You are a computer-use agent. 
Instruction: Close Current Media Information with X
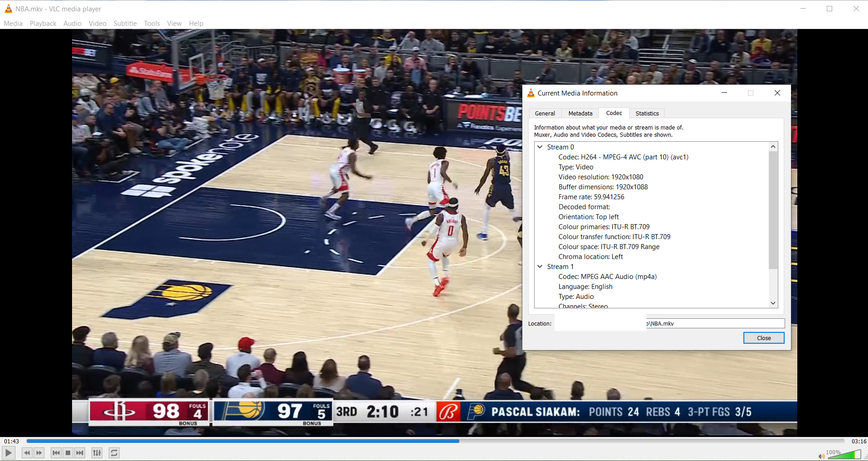[777, 93]
